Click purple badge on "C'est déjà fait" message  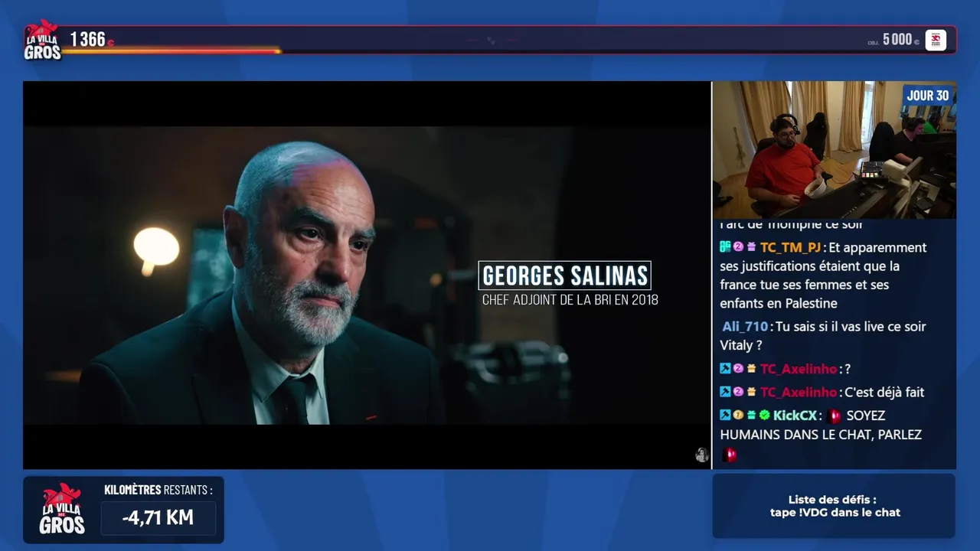coord(738,392)
